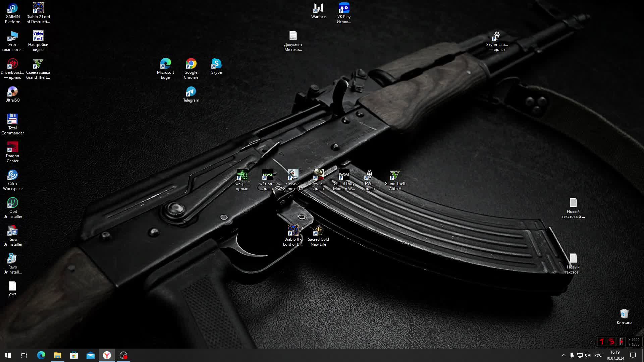Click the Sacred Gold New Life shortcut
This screenshot has height=362, width=644.
[318, 236]
